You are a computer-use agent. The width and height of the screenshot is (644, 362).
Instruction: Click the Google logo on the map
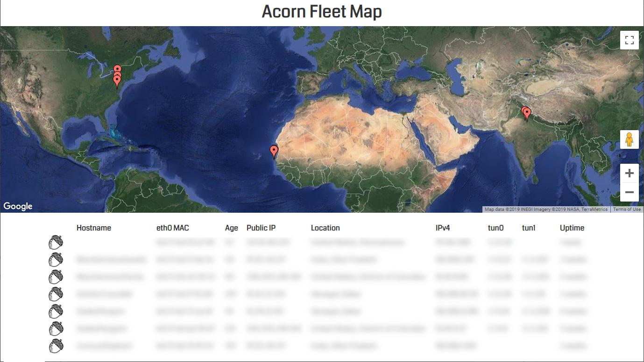tap(18, 206)
